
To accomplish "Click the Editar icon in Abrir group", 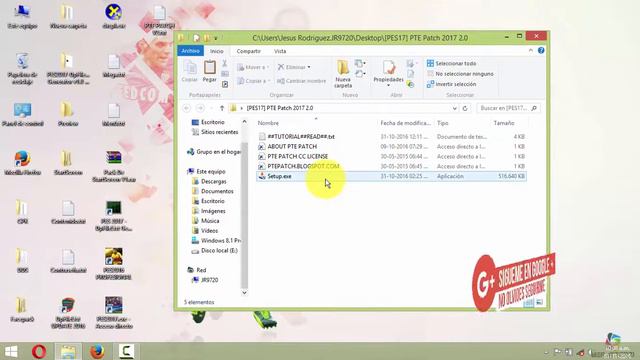I will (411, 74).
